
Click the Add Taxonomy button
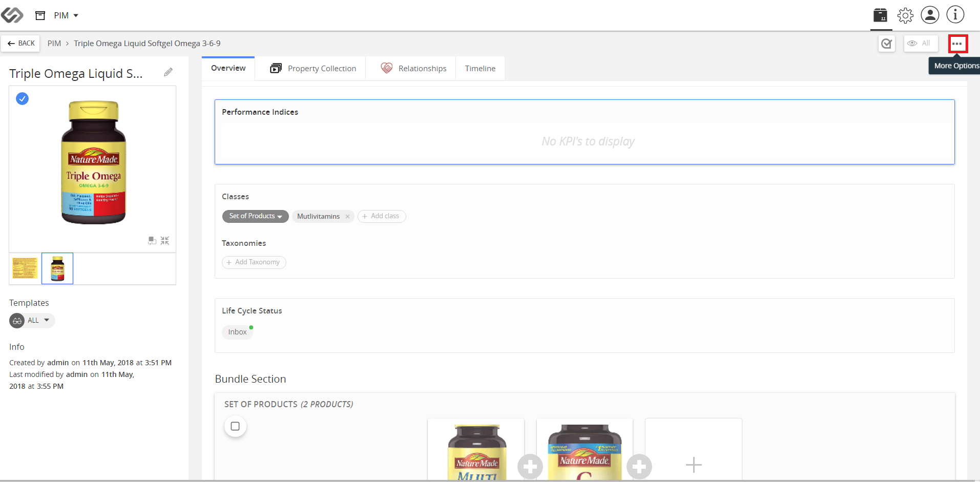pyautogui.click(x=254, y=262)
